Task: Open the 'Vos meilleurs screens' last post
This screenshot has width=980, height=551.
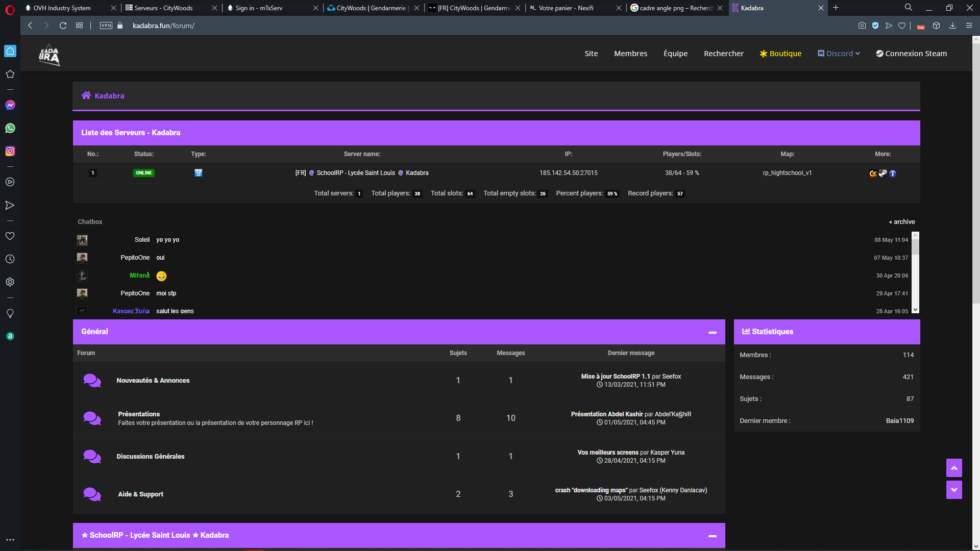Action: pos(608,453)
